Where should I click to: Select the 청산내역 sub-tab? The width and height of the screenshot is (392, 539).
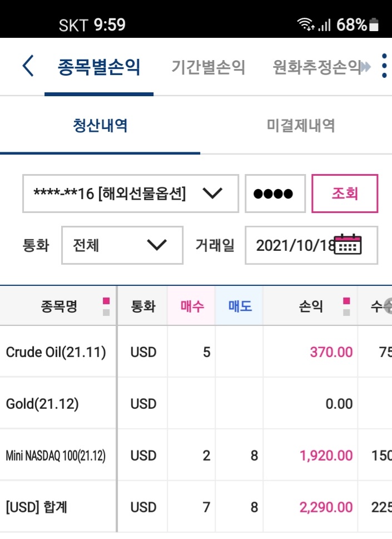click(x=100, y=126)
